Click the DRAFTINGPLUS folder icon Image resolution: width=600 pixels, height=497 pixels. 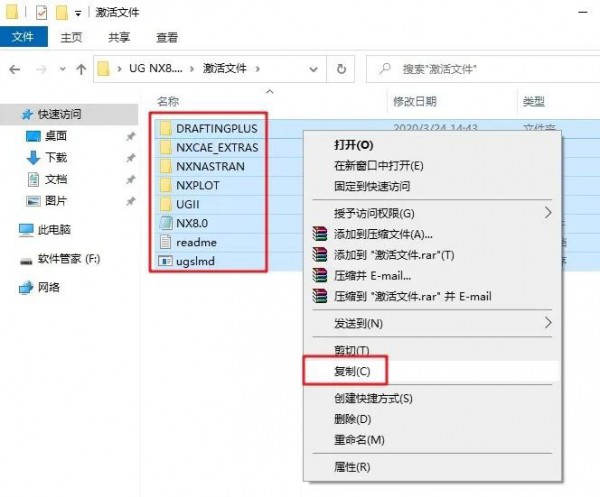point(165,128)
